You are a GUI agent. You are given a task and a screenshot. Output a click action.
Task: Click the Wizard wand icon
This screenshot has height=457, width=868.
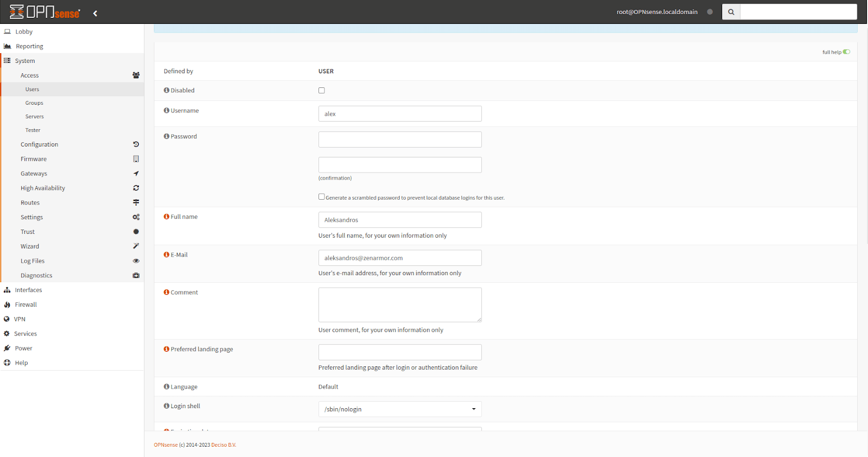tap(136, 246)
